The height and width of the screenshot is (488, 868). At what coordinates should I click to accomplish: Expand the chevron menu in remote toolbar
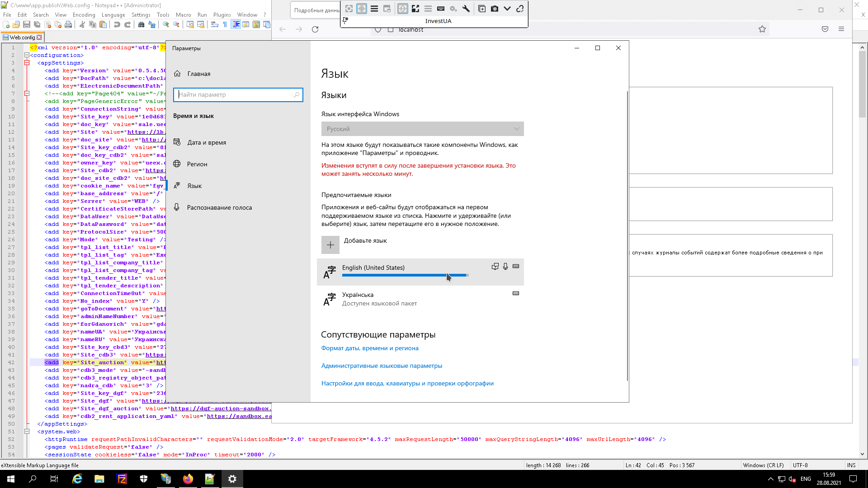coord(507,9)
